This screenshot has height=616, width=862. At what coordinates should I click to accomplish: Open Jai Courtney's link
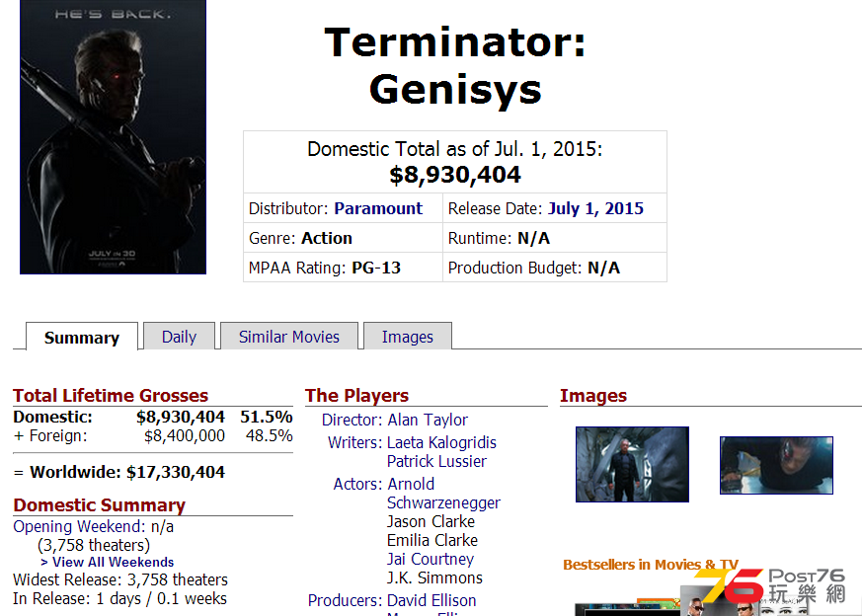[x=431, y=559]
